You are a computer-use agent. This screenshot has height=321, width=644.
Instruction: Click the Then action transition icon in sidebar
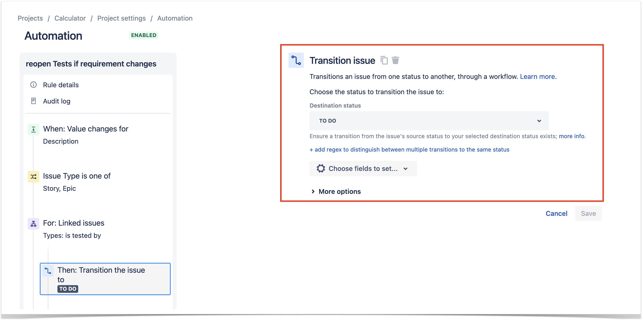48,271
